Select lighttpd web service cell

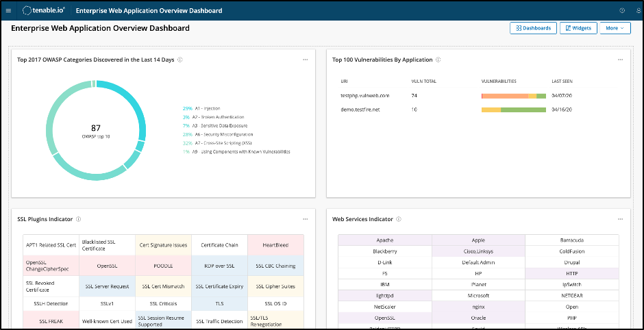[385, 296]
